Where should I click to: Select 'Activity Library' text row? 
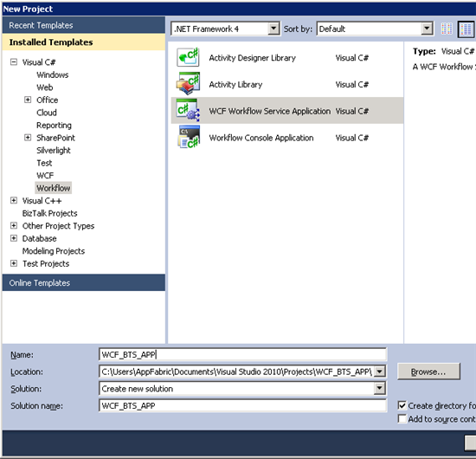coord(235,85)
